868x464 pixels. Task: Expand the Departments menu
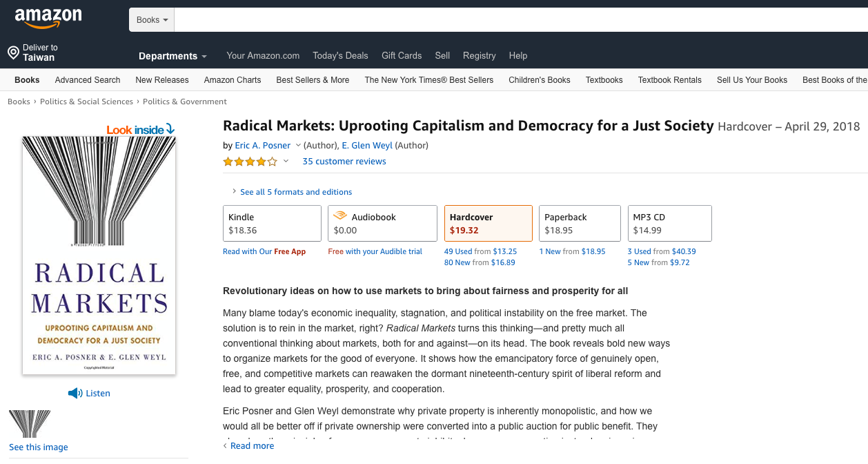click(x=172, y=56)
